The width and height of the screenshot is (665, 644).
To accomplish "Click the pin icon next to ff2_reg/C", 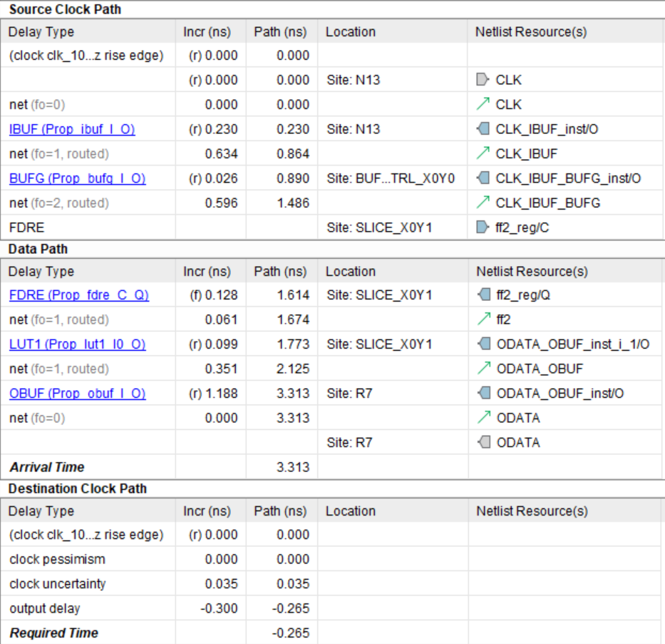I will click(x=483, y=228).
